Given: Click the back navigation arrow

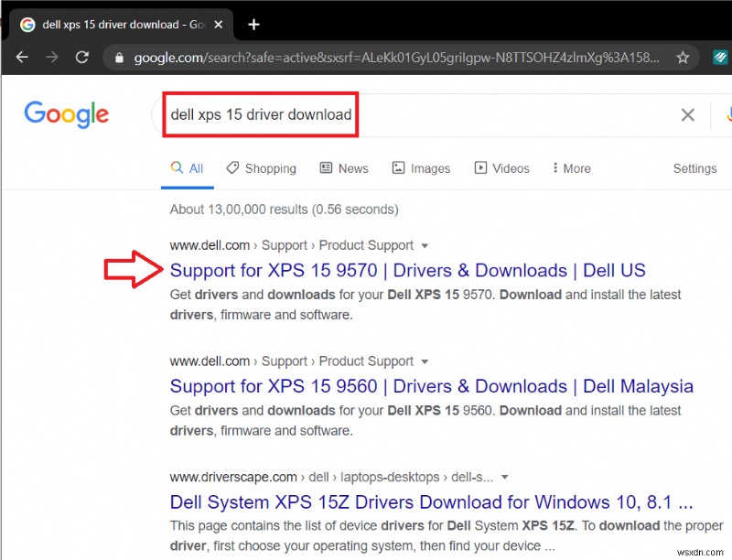Looking at the screenshot, I should [22, 57].
